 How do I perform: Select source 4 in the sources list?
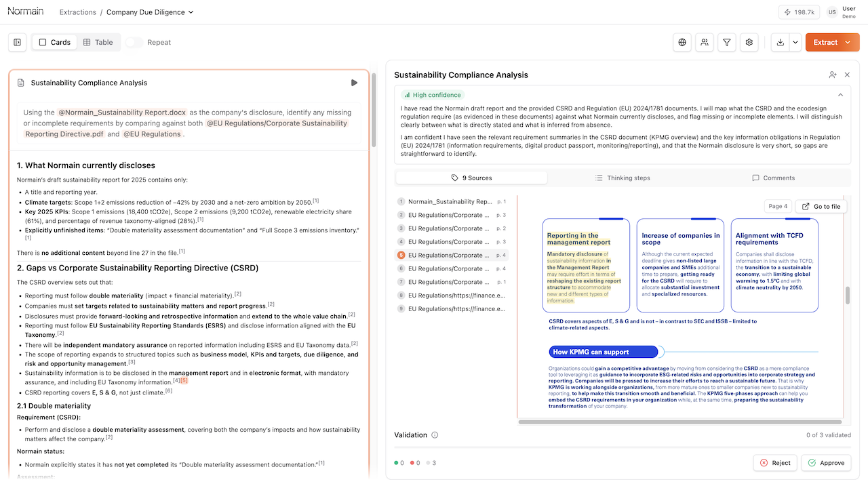click(x=452, y=242)
